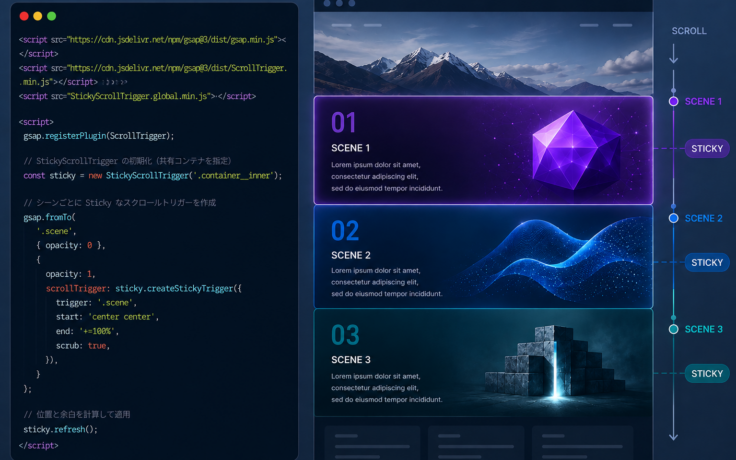Select the purple SCENE 1 timeline marker circle
This screenshot has height=460, width=736.
tap(674, 101)
